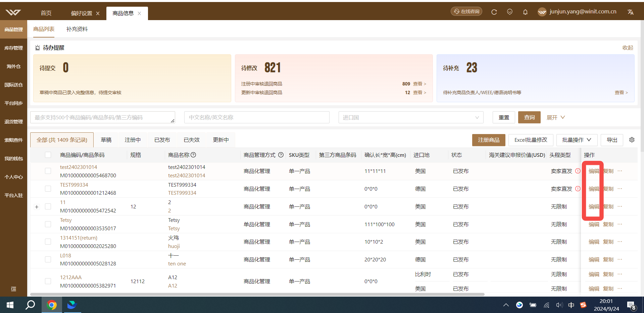This screenshot has width=644, height=313.
Task: Refresh the page using the reload icon
Action: click(x=494, y=12)
